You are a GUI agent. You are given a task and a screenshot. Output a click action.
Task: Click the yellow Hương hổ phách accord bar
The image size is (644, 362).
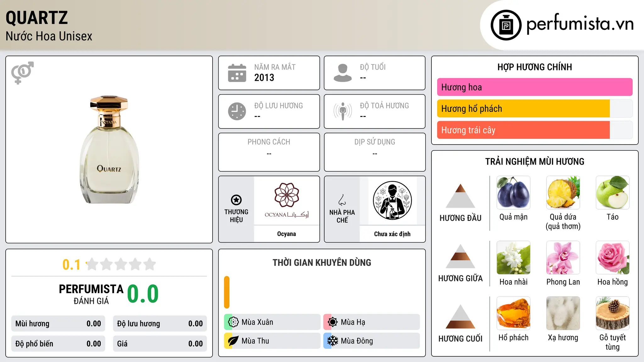523,109
